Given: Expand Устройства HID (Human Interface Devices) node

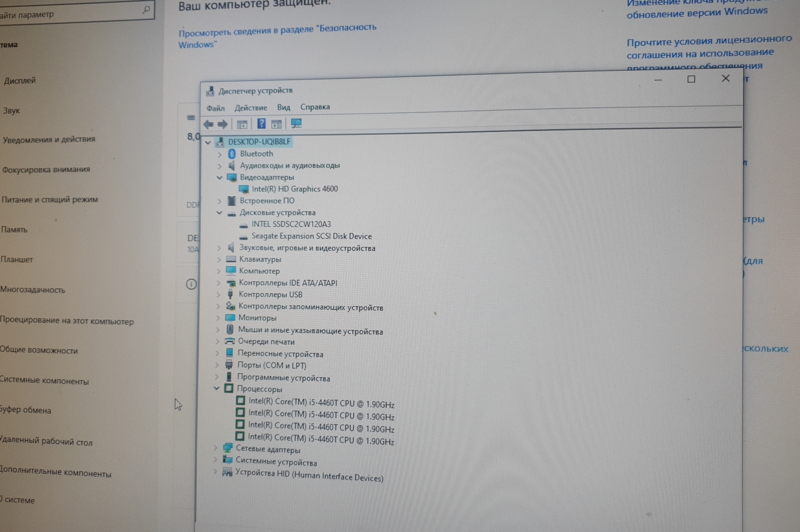Looking at the screenshot, I should point(215,471).
